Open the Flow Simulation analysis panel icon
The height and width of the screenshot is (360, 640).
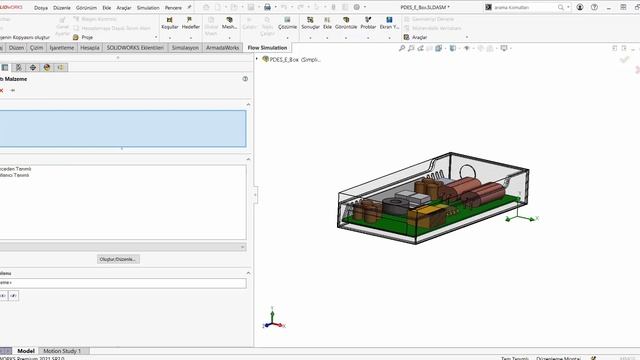coord(60,67)
